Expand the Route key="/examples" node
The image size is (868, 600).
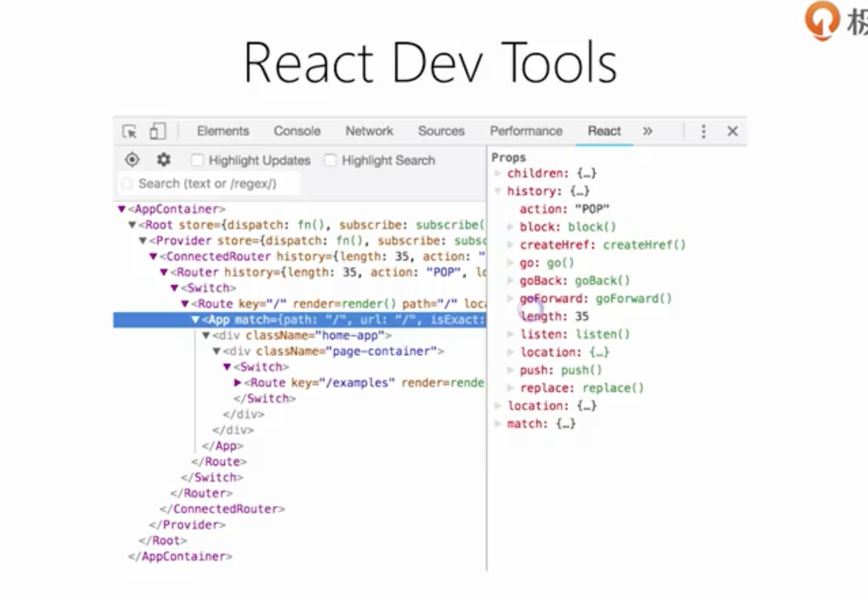pyautogui.click(x=237, y=383)
